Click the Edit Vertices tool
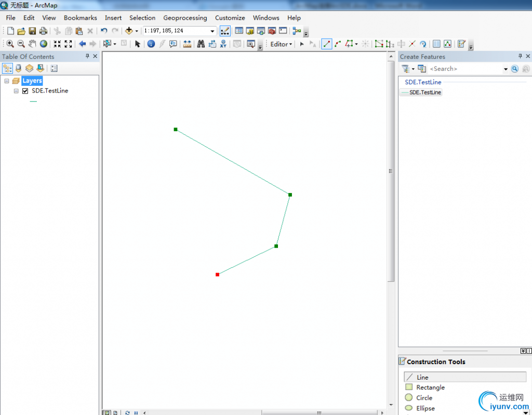This screenshot has width=532, height=415. point(379,44)
